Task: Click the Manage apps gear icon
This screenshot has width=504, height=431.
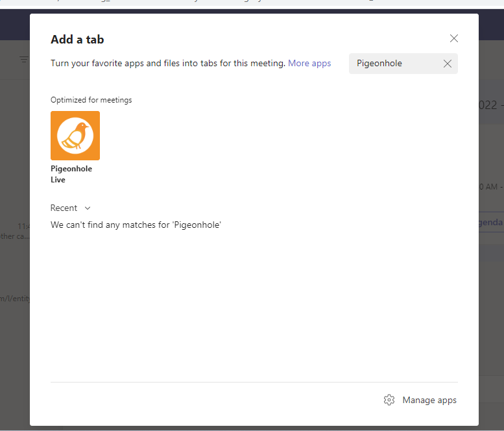Action: pos(389,400)
